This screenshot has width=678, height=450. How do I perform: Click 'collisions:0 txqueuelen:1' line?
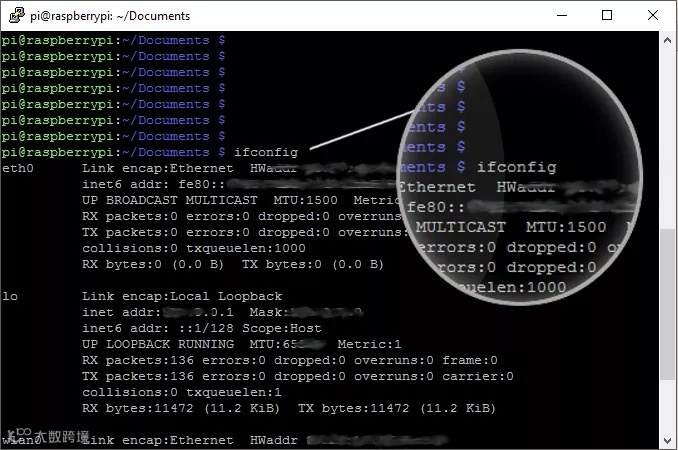[182, 392]
